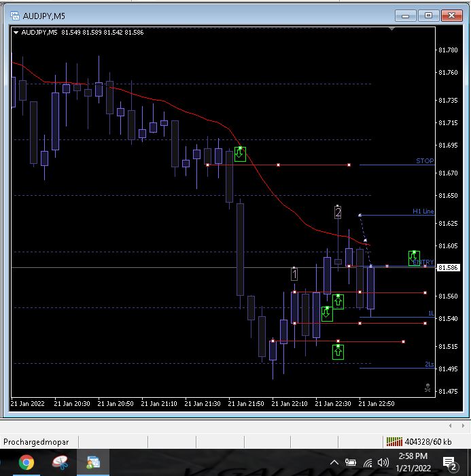Close the AUDJPY,M5 chart window
The image size is (471, 476).
[451, 16]
